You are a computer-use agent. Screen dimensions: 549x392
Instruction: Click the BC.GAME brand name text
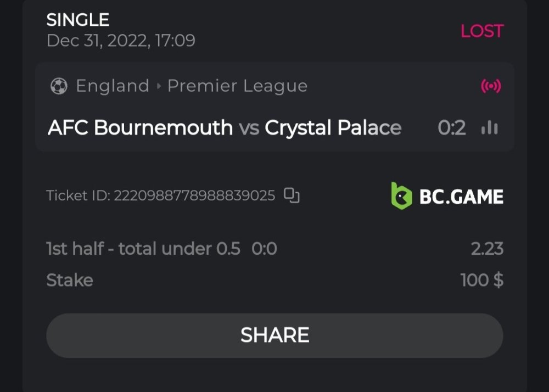click(x=461, y=197)
